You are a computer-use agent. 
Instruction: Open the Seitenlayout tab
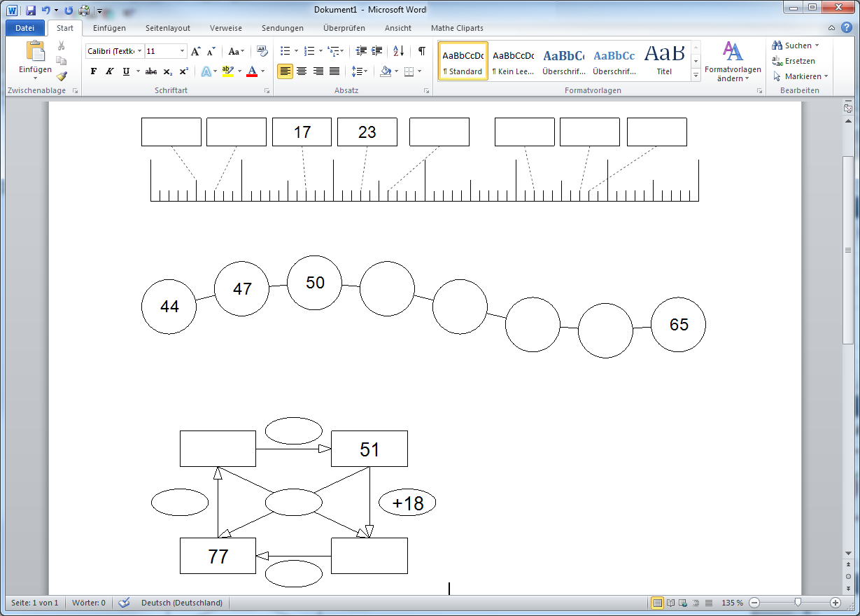[x=168, y=28]
